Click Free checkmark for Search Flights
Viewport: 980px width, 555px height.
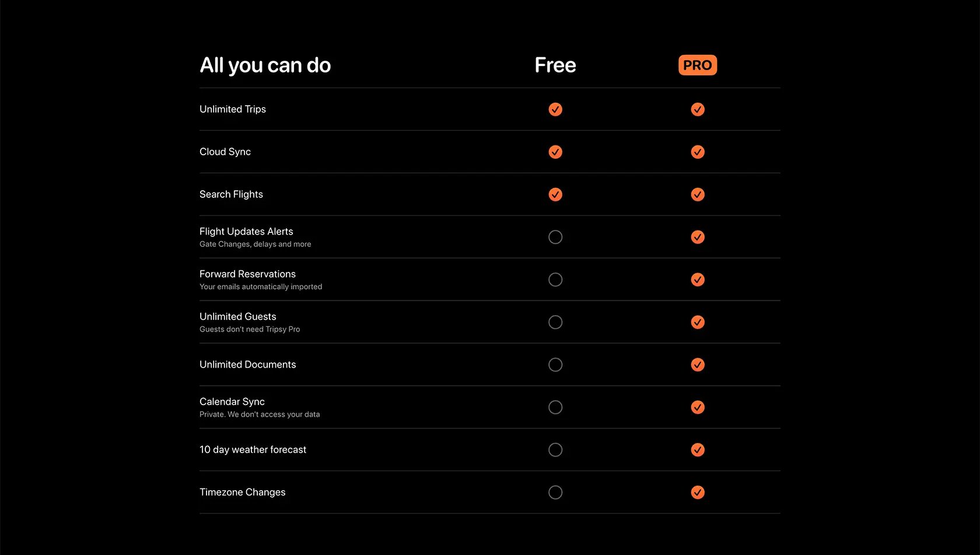[555, 194]
